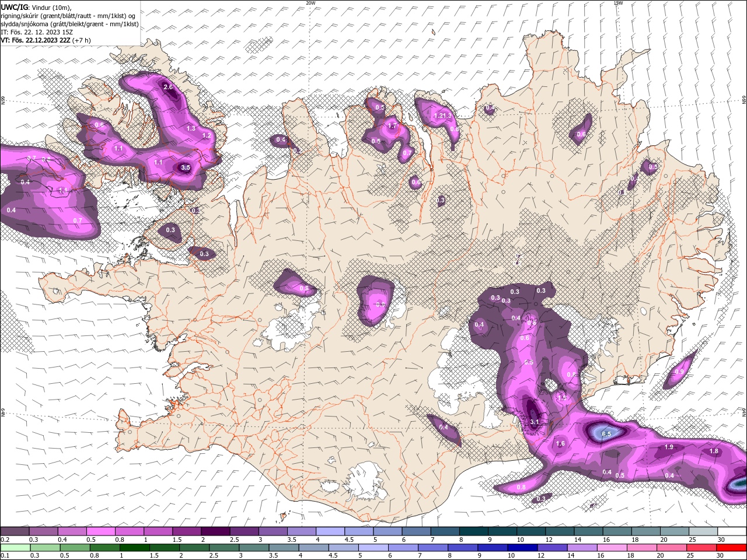Pick the bright magenta 0.5 snow swatch
Viewport: 747px width, 560px height.
(100, 531)
